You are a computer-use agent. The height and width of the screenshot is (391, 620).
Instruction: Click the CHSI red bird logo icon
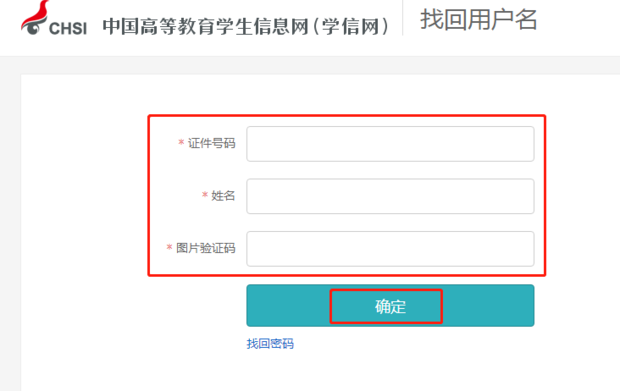coord(35,17)
